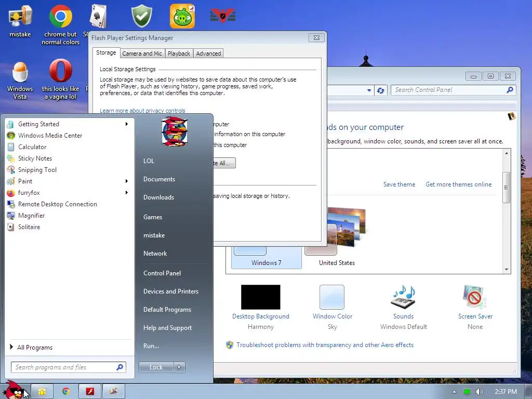Refresh the Control Panel address bar

[x=381, y=90]
